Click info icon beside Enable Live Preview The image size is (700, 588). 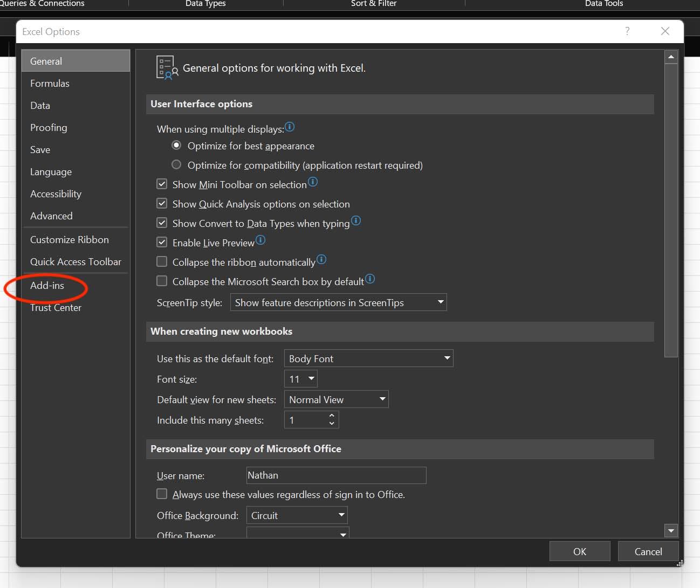(x=260, y=240)
